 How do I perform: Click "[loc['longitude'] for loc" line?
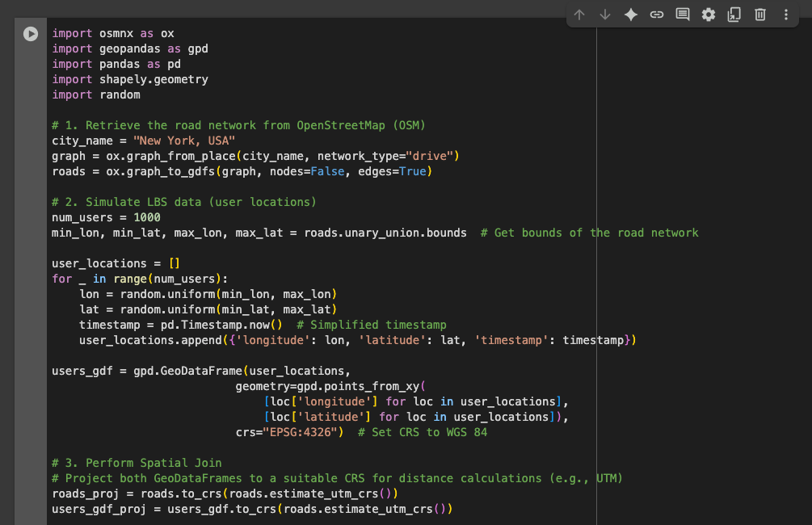416,401
